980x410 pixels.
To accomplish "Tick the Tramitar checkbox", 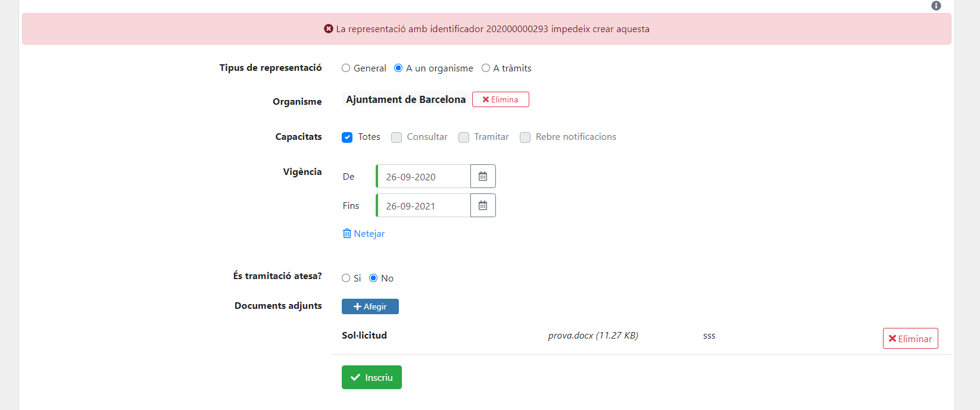I will click(x=464, y=137).
